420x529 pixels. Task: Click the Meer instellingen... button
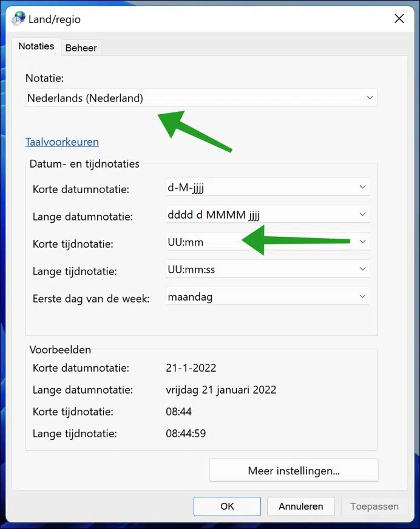pos(294,470)
